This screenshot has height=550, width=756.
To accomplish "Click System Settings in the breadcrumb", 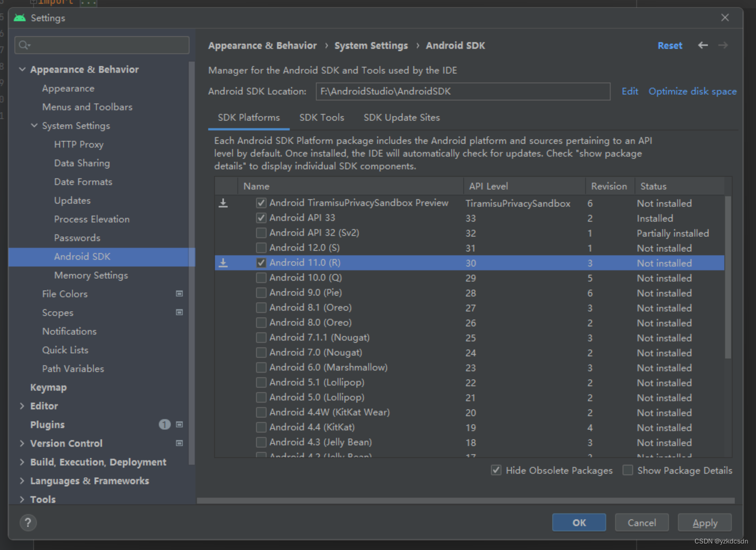I will 371,45.
